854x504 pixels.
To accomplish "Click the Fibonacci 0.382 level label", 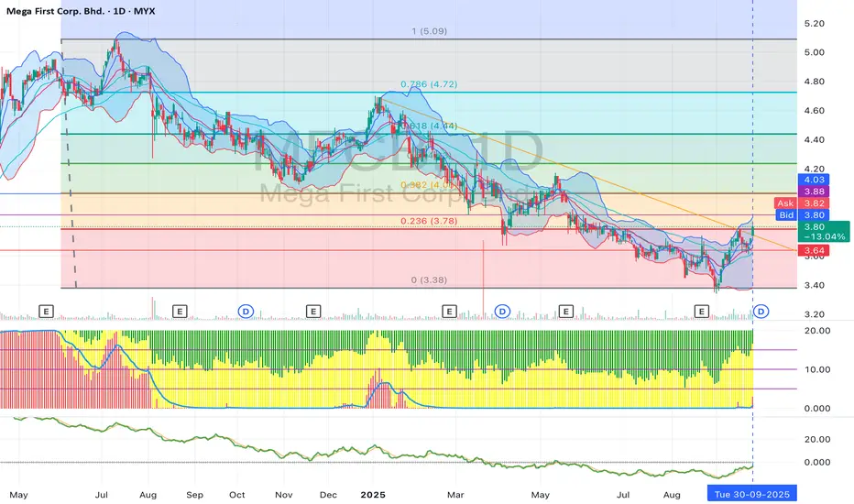I will (429, 185).
